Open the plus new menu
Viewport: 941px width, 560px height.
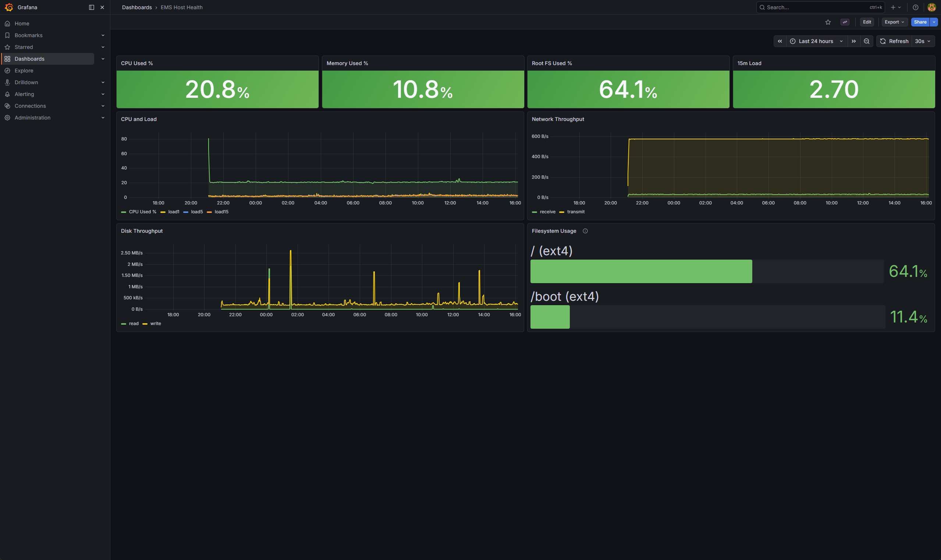[896, 7]
